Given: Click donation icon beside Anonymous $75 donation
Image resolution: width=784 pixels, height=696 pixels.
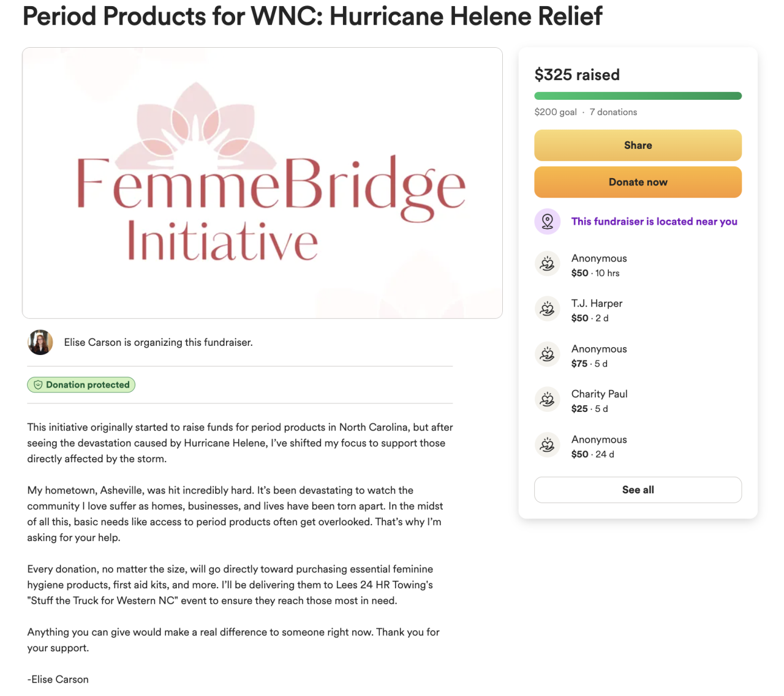Looking at the screenshot, I should [547, 355].
